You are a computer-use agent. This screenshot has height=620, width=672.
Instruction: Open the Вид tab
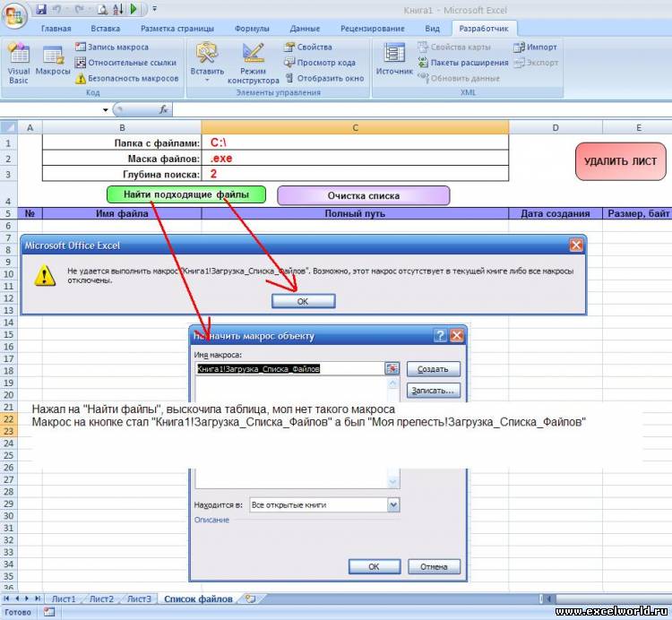coord(433,29)
